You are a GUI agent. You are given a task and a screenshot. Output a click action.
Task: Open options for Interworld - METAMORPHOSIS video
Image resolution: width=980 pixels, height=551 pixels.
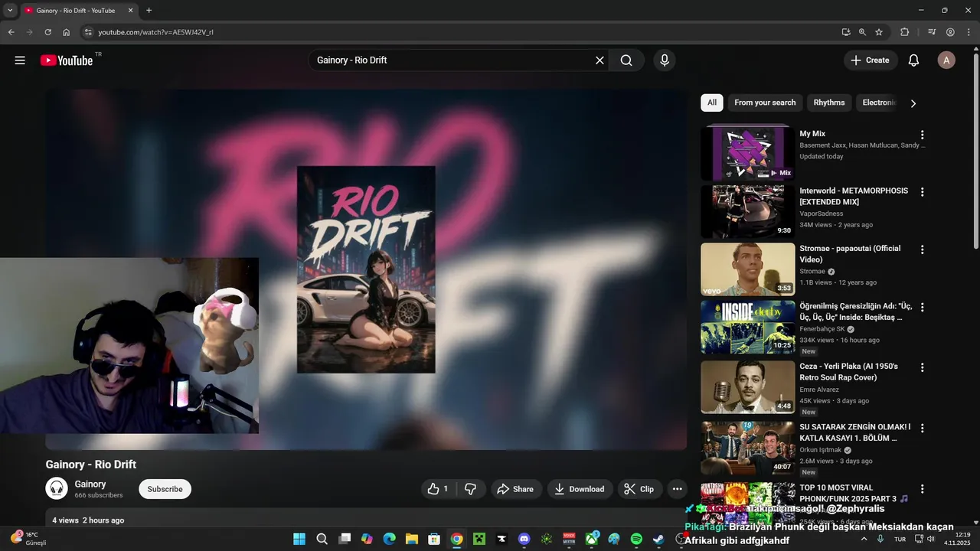pyautogui.click(x=922, y=192)
